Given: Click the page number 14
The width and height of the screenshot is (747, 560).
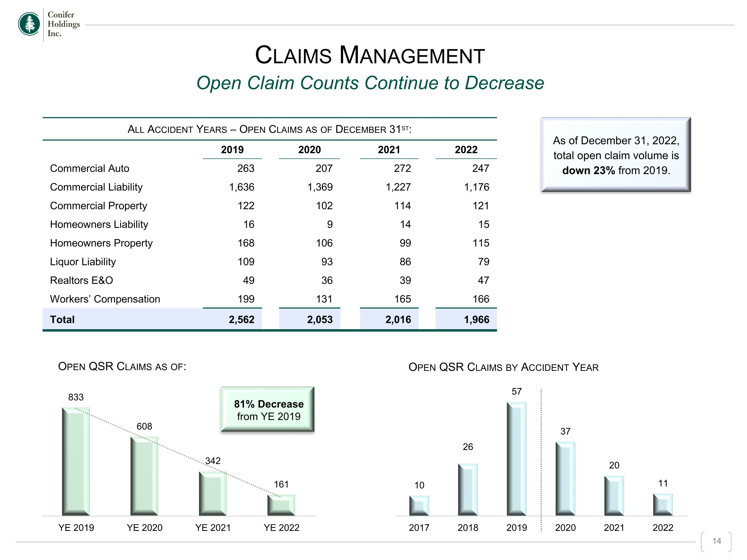Looking at the screenshot, I should click(x=717, y=541).
